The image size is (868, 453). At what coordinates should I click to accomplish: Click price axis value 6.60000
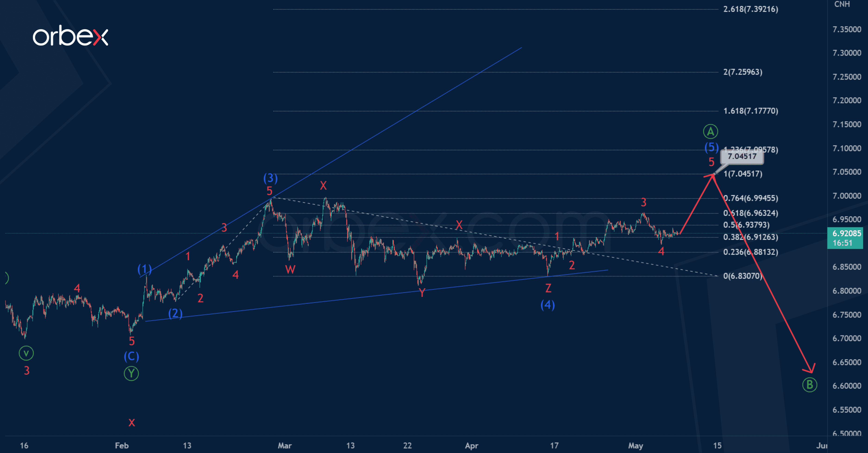[847, 386]
